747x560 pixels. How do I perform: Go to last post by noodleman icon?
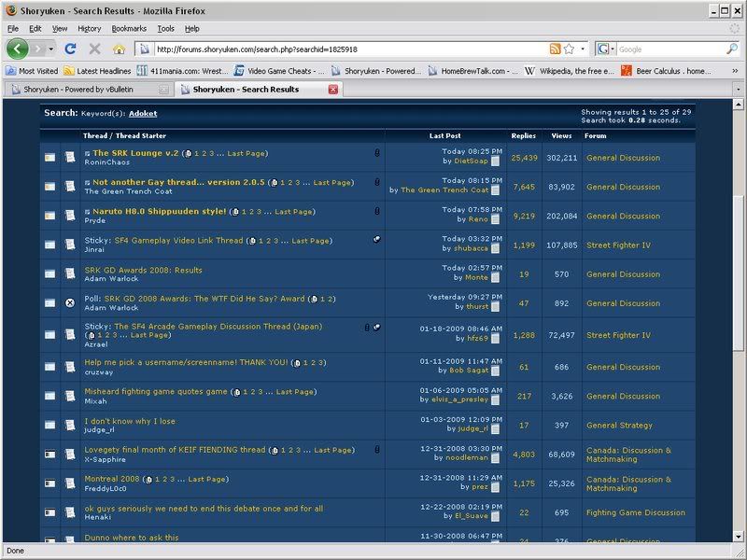tap(496, 458)
